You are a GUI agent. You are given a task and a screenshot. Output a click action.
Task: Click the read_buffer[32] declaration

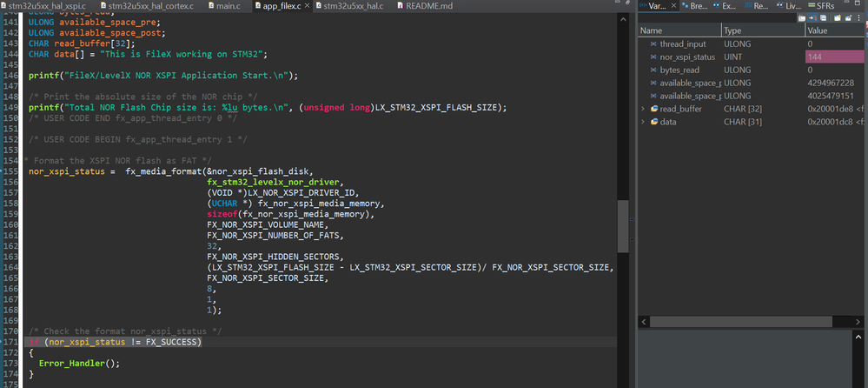click(x=94, y=43)
